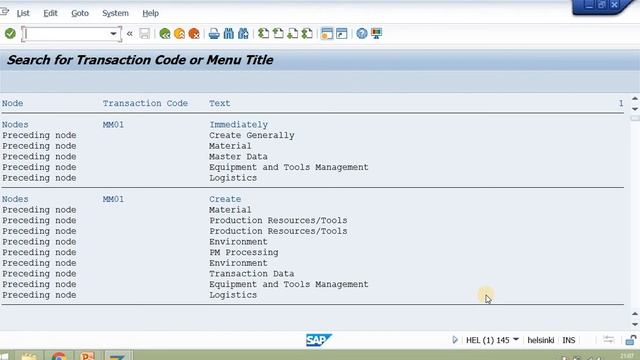The height and width of the screenshot is (360, 640).
Task: Click the upper scrollbar up arrow
Action: [635, 98]
